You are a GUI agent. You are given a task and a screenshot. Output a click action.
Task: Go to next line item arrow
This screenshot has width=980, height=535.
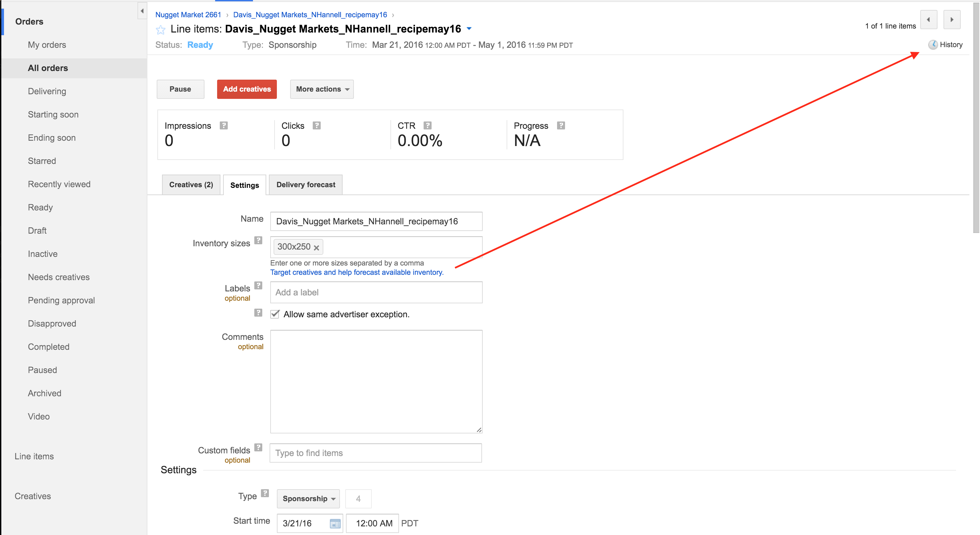pos(952,20)
